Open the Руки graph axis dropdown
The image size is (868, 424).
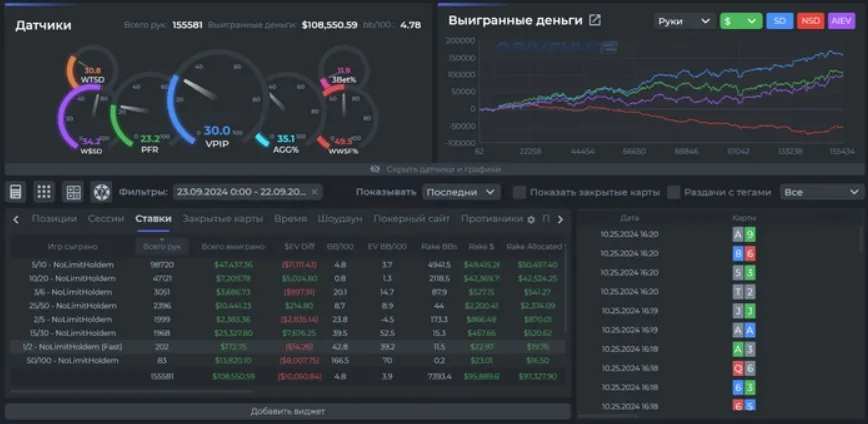[683, 20]
